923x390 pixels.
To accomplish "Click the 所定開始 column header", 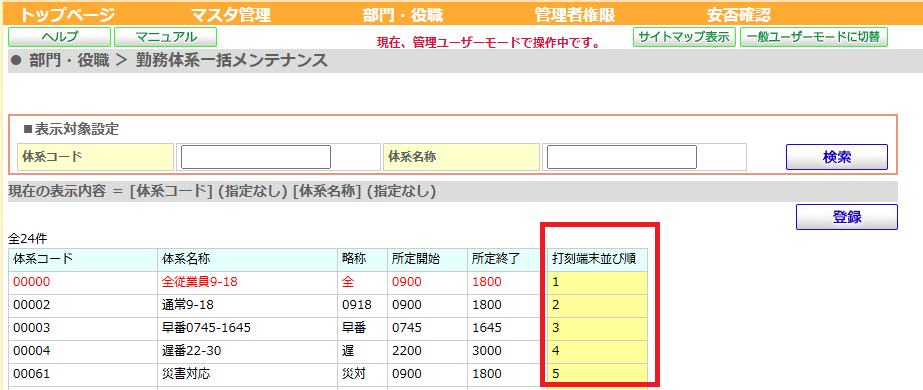I will click(427, 259).
